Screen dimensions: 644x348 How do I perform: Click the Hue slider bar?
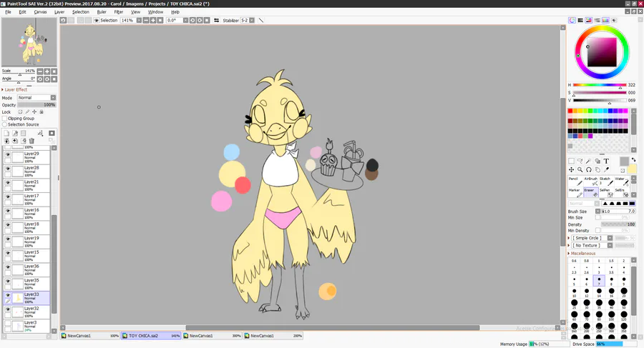click(x=600, y=85)
